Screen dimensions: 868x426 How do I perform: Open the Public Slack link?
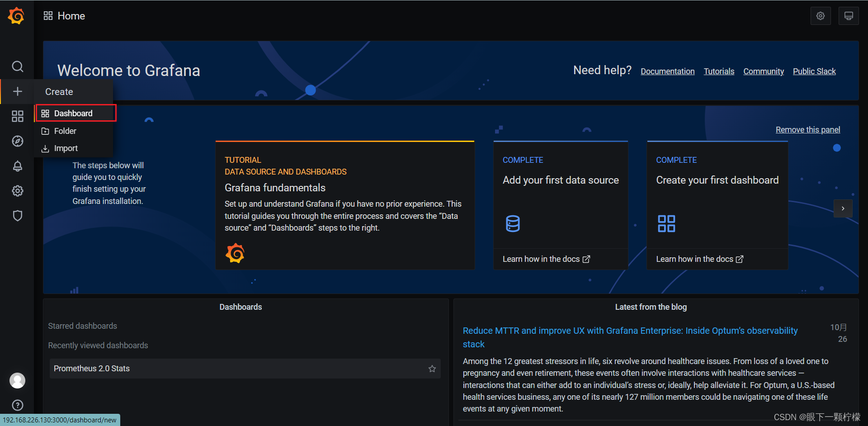coord(814,71)
